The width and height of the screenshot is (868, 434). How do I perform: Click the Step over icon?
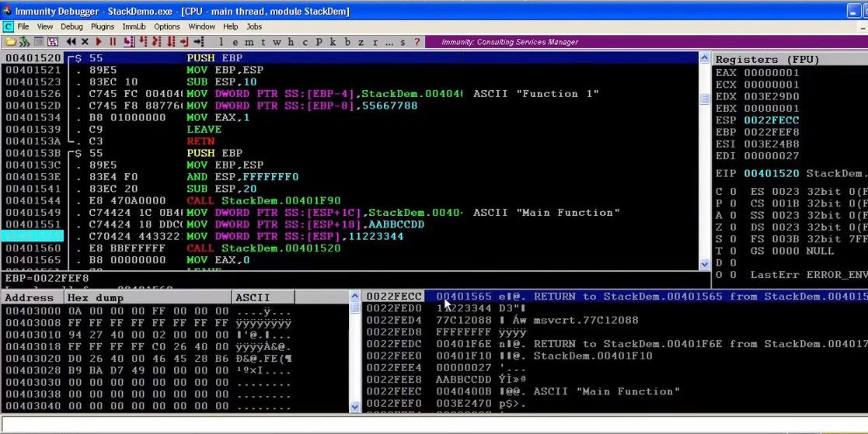[x=143, y=41]
